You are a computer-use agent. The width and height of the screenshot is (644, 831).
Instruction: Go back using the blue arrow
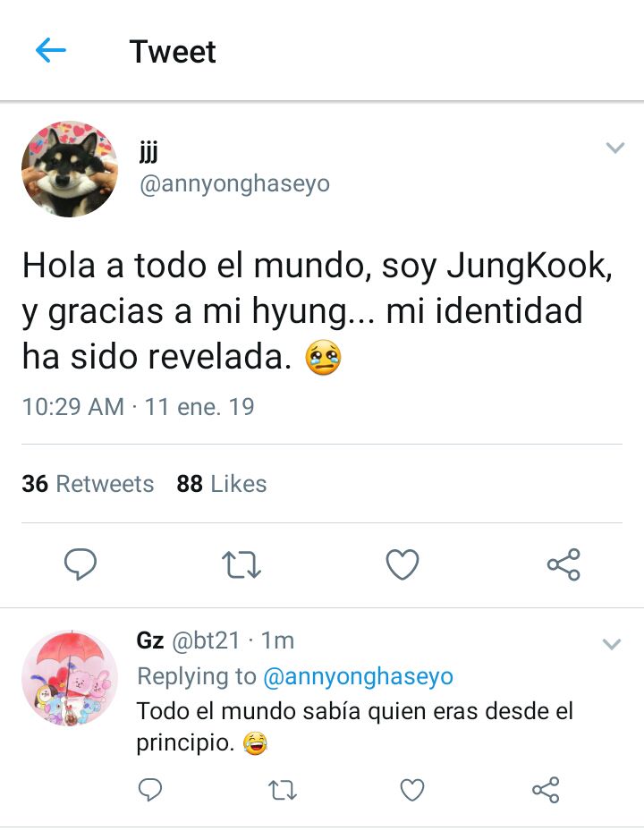coord(51,50)
